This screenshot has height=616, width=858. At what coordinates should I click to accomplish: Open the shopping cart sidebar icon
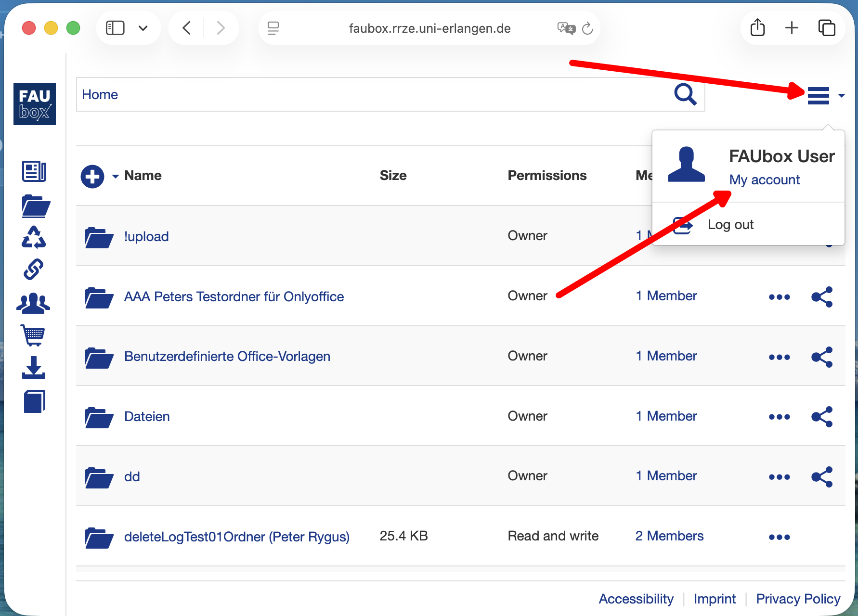33,335
